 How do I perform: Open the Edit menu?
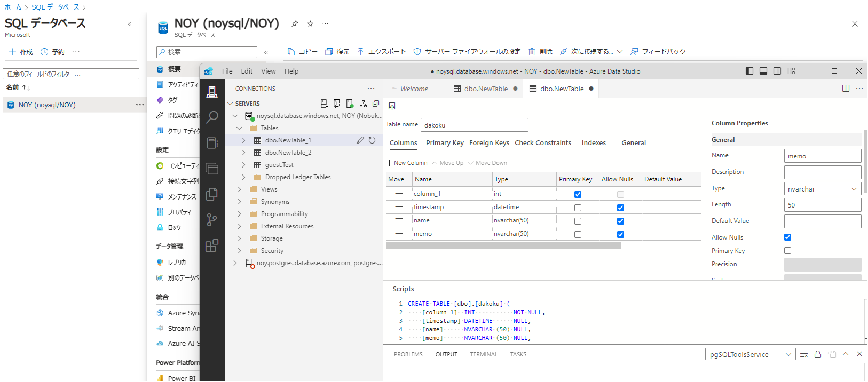click(247, 71)
